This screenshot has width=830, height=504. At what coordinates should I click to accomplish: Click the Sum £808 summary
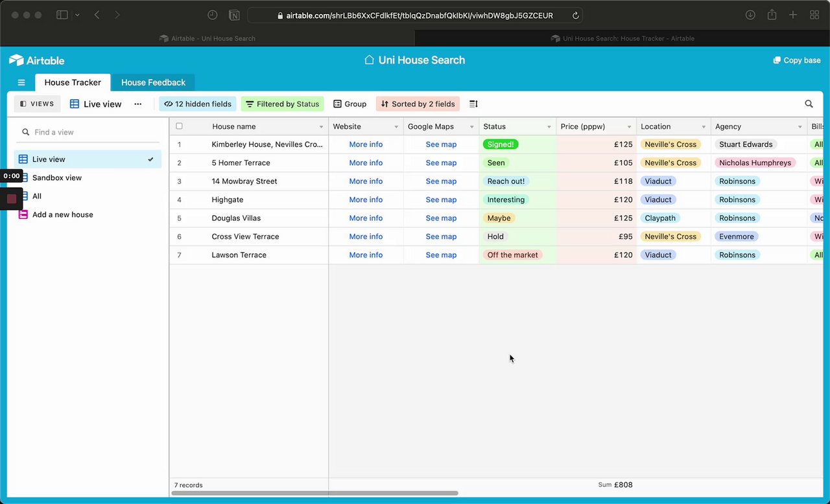(615, 485)
